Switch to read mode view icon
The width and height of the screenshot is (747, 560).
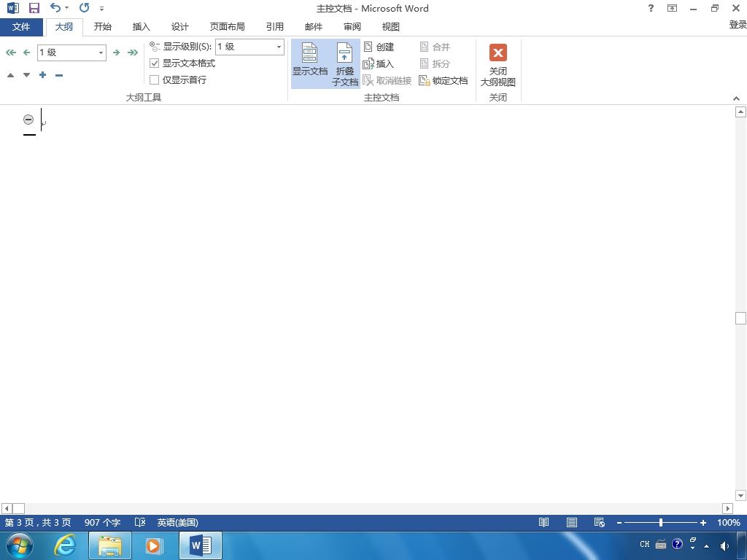point(543,522)
